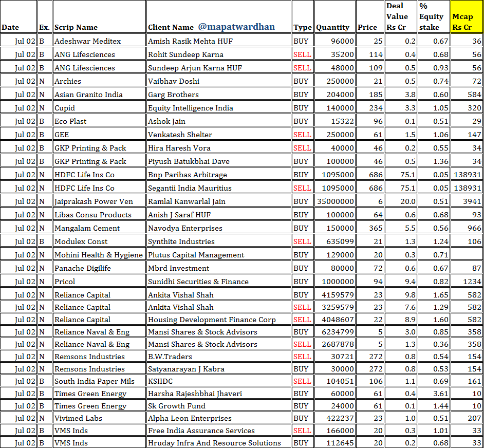Click Piyush Batukbhai Dave cell
The image size is (484, 448).
pyautogui.click(x=219, y=161)
